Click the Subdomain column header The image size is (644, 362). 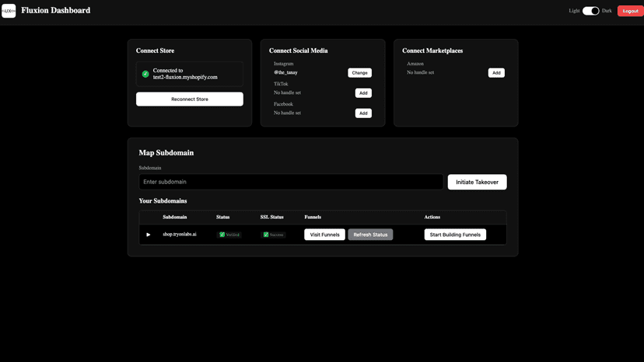[174, 217]
